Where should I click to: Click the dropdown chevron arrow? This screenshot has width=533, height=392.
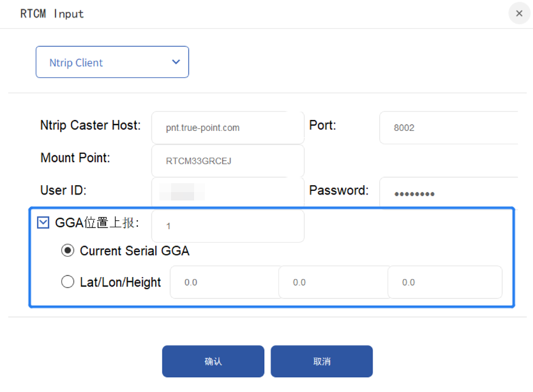click(176, 62)
